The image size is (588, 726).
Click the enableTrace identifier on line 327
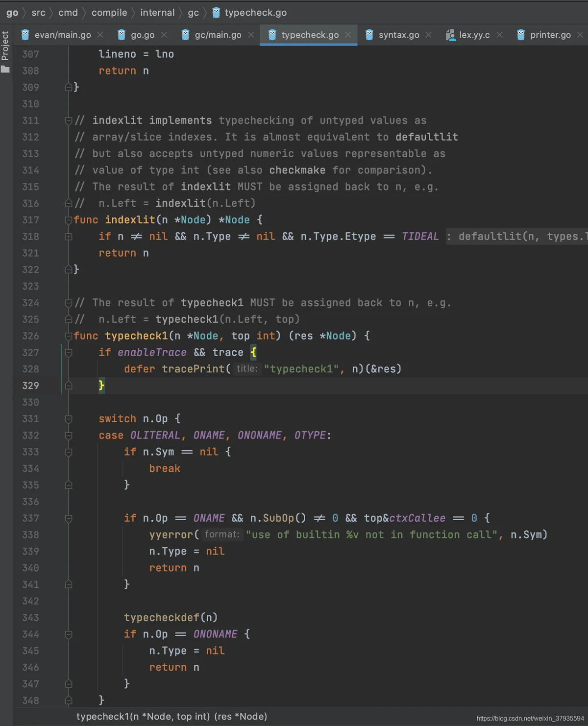[x=152, y=353]
